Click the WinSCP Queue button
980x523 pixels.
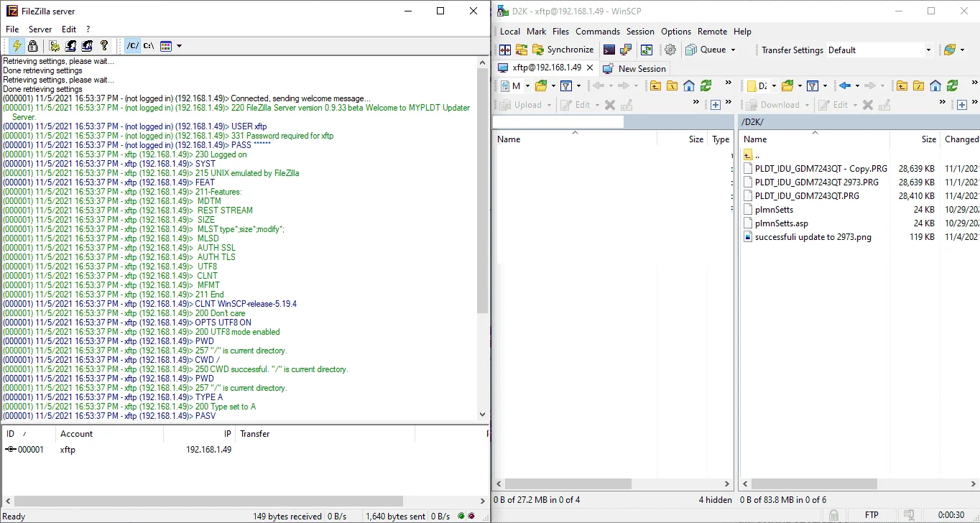point(706,50)
